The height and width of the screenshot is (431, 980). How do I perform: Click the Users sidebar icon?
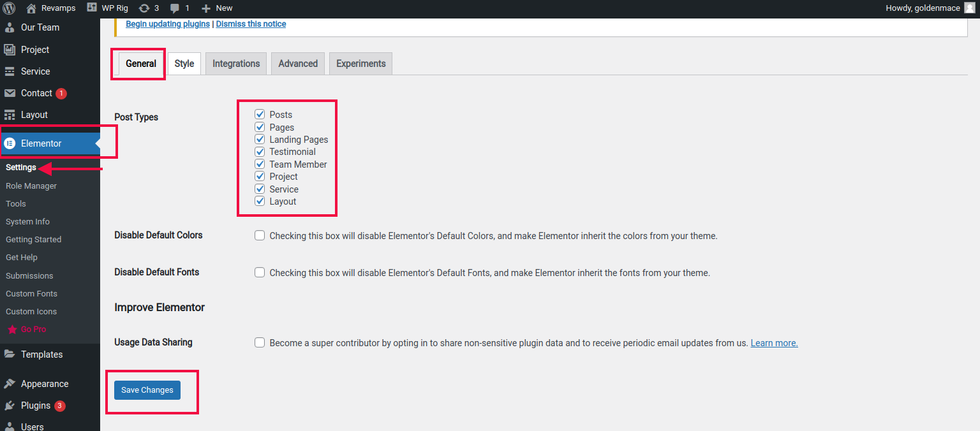tap(10, 426)
